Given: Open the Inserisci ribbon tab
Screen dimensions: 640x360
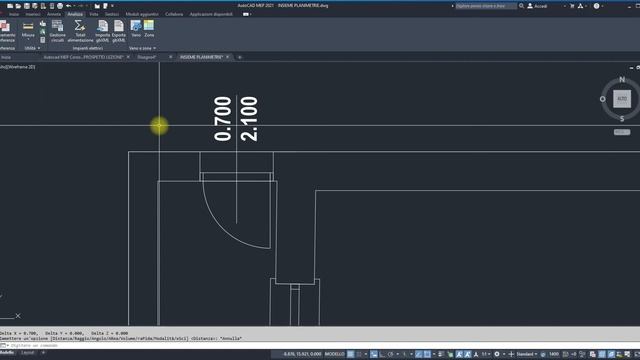Looking at the screenshot, I should point(33,14).
